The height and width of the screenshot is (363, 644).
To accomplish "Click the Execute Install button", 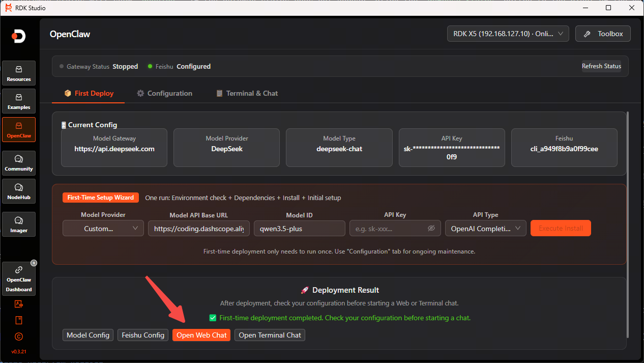I will point(561,228).
